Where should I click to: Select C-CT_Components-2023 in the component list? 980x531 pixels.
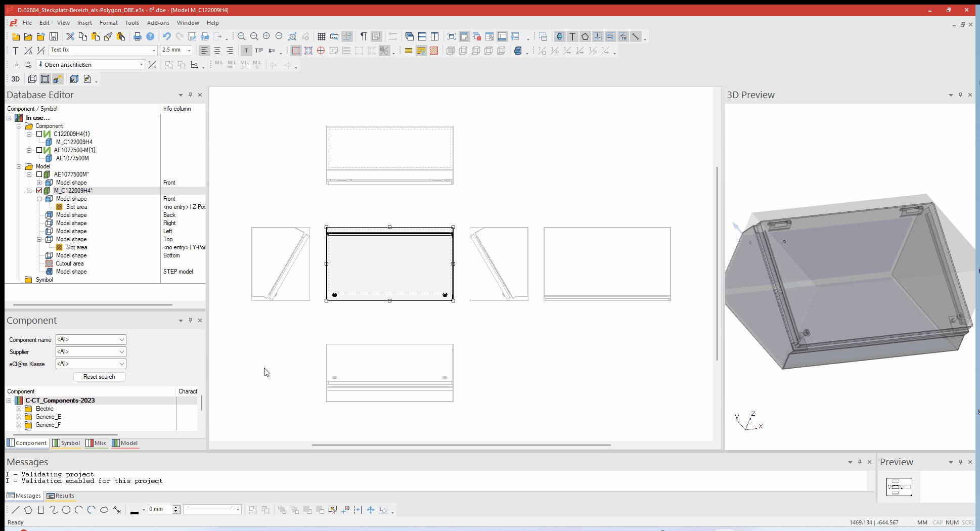60,400
